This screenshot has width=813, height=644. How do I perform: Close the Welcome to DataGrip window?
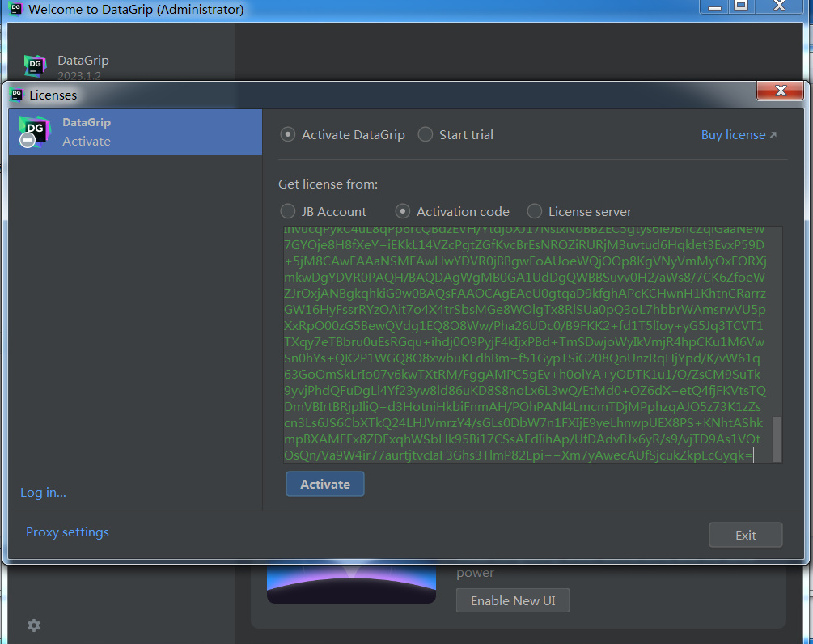[779, 6]
